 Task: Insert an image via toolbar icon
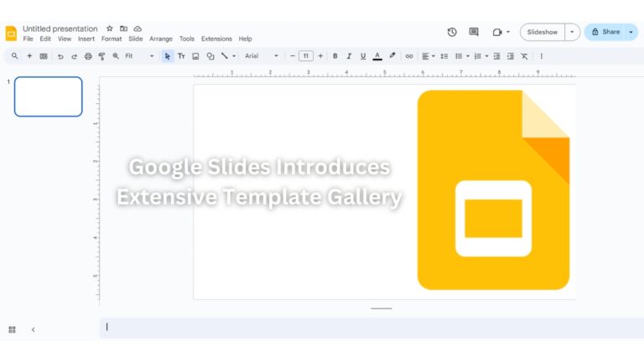click(195, 56)
